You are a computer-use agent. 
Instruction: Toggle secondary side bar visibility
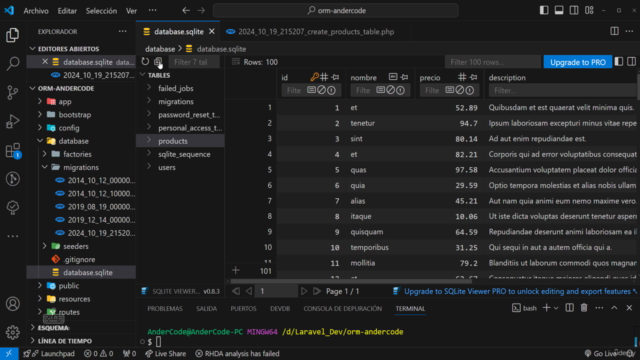point(574,11)
